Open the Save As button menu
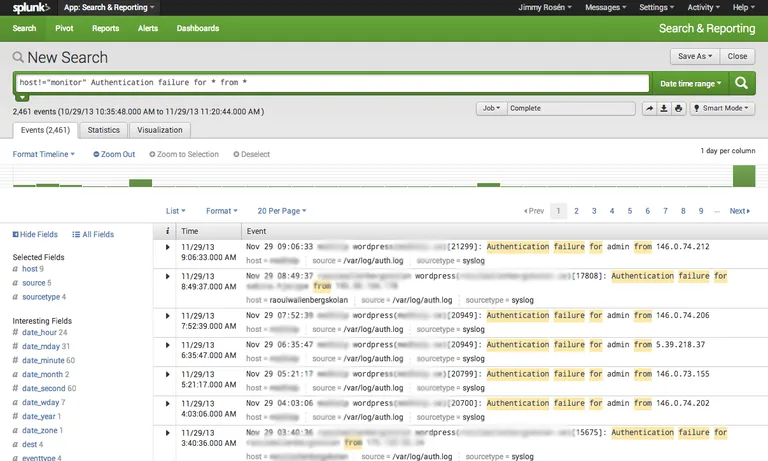This screenshot has height=461, width=768. [x=695, y=56]
